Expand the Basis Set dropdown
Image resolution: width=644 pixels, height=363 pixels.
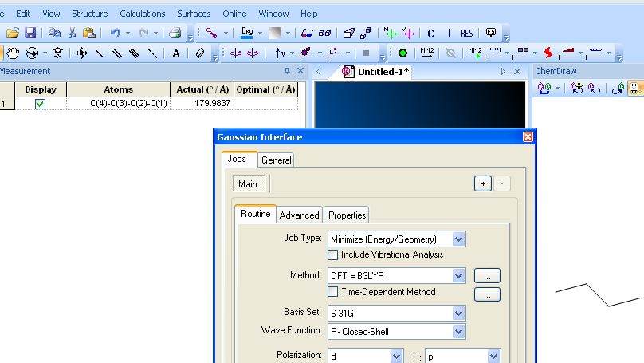point(458,314)
